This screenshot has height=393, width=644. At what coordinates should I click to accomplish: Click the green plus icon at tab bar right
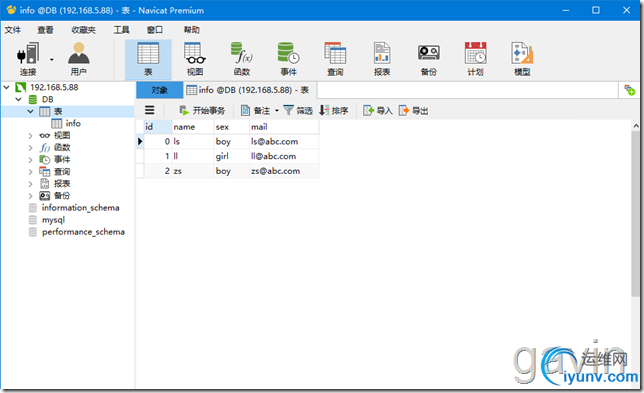click(x=629, y=90)
